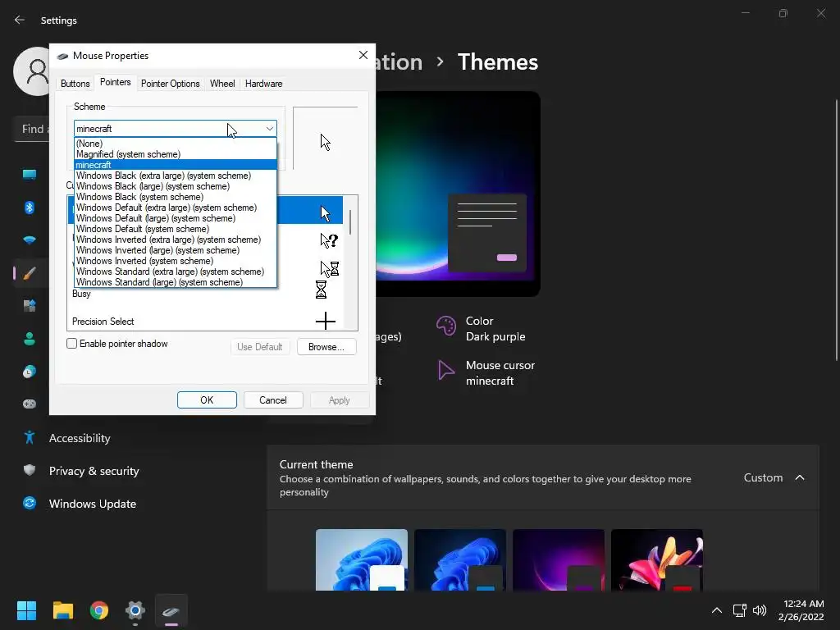
Task: Switch to the Pointers tab
Action: click(x=115, y=82)
